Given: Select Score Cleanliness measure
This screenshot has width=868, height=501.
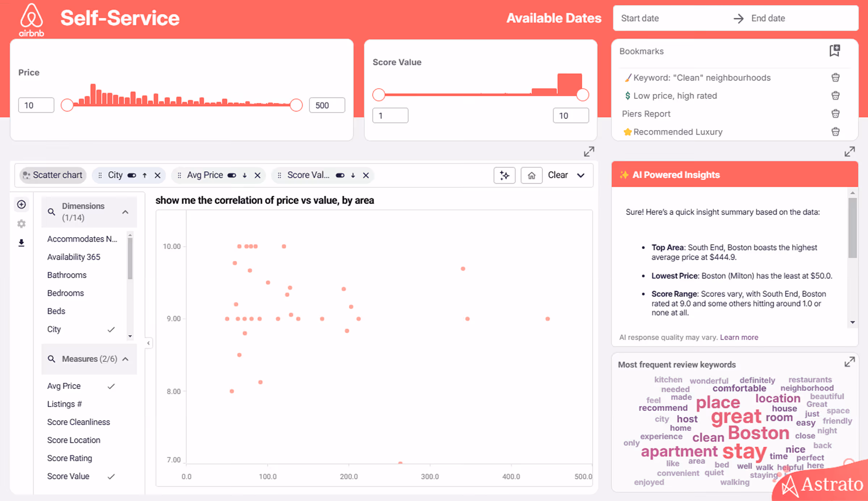Looking at the screenshot, I should point(78,422).
